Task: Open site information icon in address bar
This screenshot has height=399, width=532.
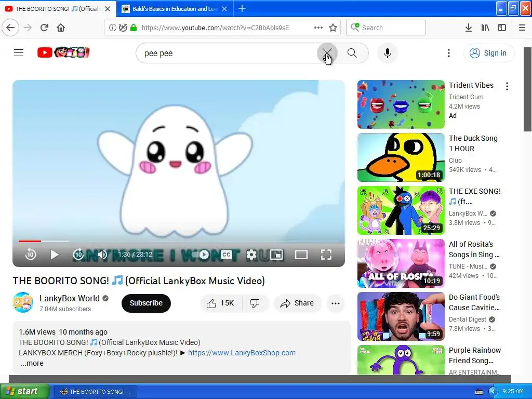Action: pyautogui.click(x=112, y=28)
